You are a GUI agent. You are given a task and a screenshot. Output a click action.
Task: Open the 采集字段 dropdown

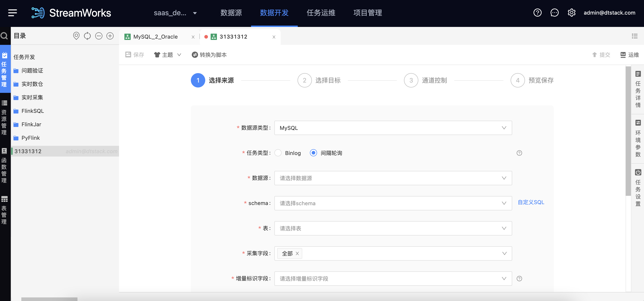pos(393,253)
